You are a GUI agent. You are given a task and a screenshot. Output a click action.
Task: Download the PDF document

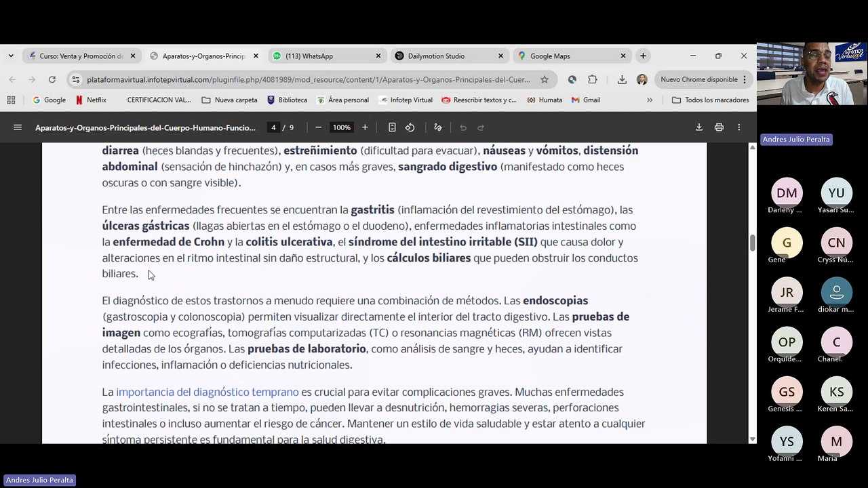tap(699, 127)
